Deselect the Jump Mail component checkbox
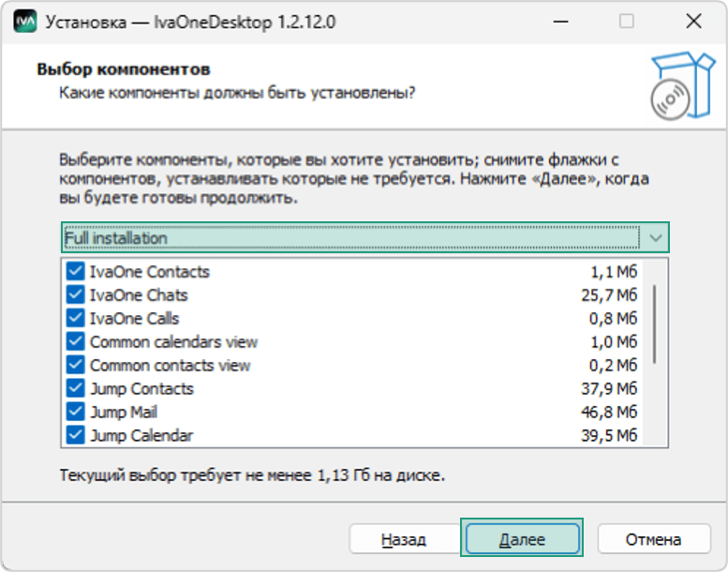728x572 pixels. point(75,412)
